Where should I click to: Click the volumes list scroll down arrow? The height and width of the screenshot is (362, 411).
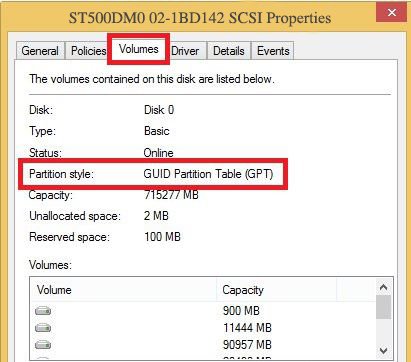click(383, 351)
